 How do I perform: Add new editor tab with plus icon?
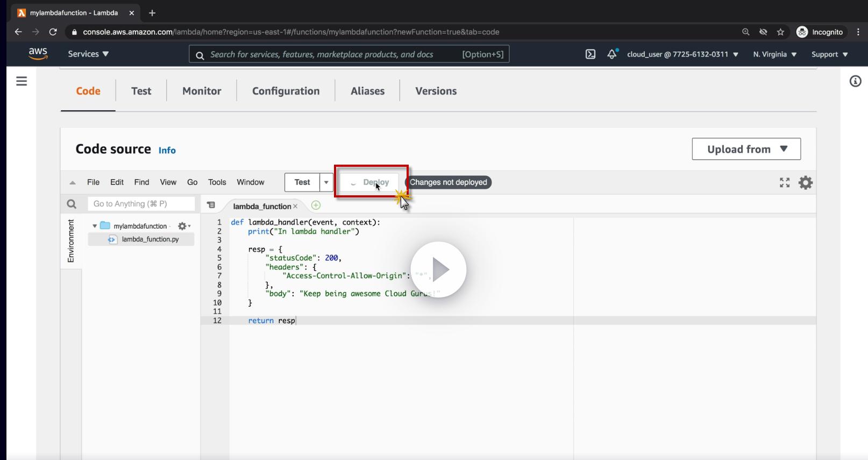point(316,206)
